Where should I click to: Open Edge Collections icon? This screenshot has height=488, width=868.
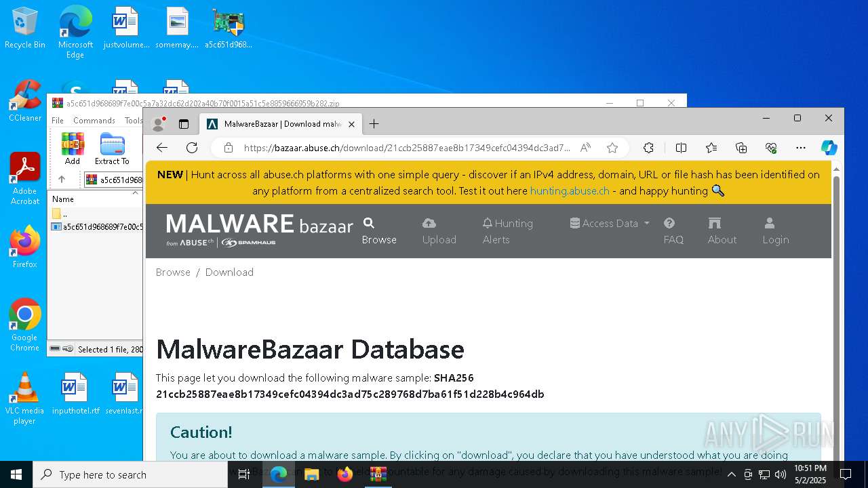741,148
